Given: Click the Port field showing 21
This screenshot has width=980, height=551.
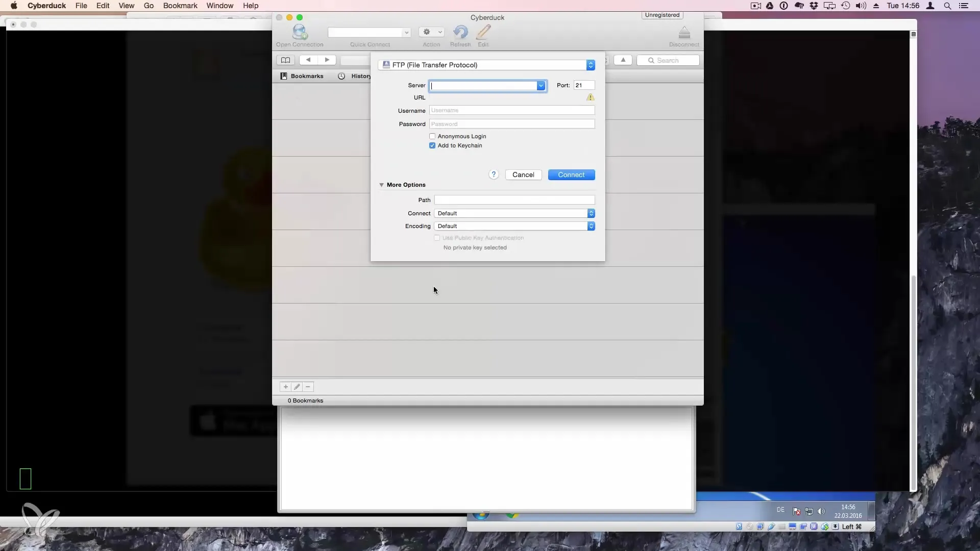Looking at the screenshot, I should coord(584,85).
